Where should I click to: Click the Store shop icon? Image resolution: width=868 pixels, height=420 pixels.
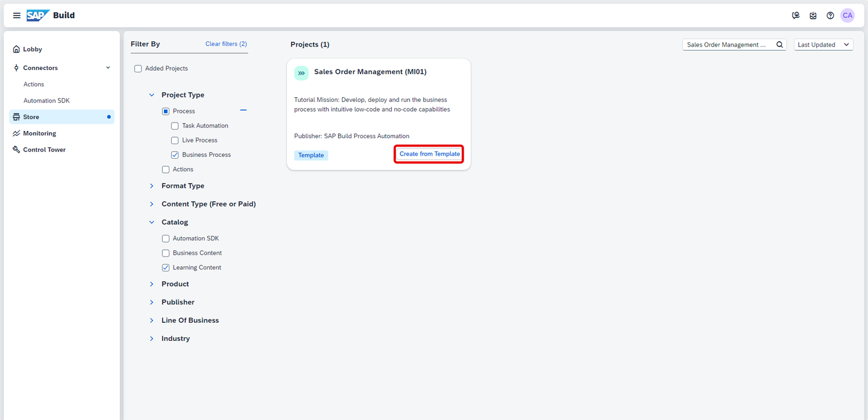point(16,117)
